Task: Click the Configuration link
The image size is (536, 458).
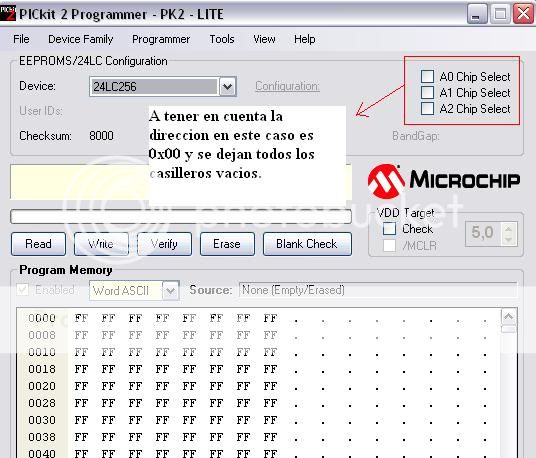Action: pos(287,86)
